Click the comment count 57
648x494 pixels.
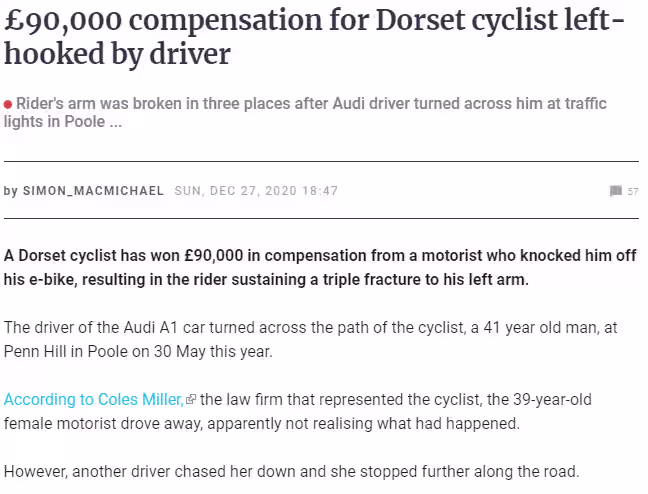[x=633, y=191]
